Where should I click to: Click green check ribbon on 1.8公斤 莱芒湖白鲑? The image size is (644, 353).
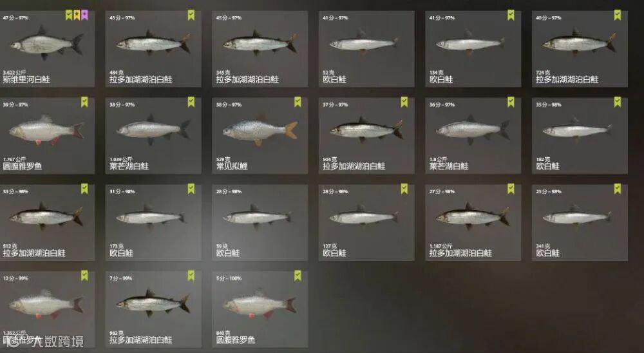coord(511,102)
